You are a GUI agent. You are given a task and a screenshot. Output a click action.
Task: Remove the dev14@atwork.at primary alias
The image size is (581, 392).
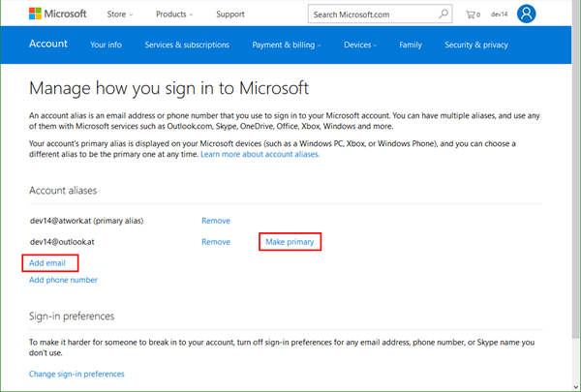pyautogui.click(x=215, y=221)
